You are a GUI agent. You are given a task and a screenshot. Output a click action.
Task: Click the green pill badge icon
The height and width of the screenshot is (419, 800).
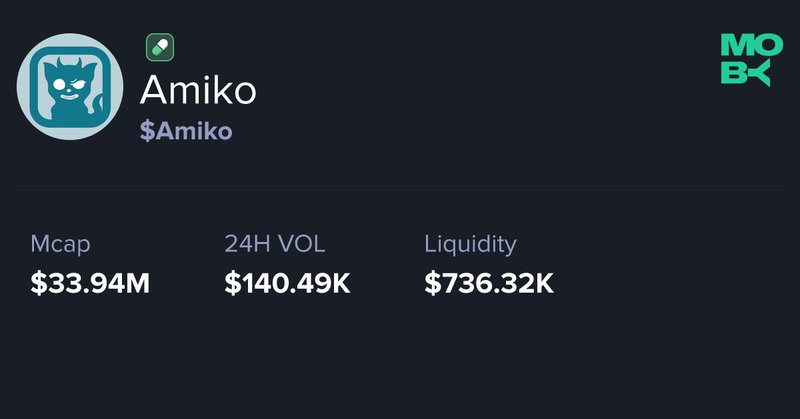[160, 47]
